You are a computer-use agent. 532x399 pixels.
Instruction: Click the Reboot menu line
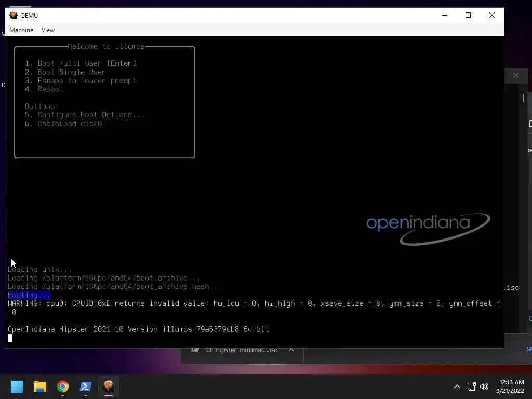pyautogui.click(x=44, y=89)
